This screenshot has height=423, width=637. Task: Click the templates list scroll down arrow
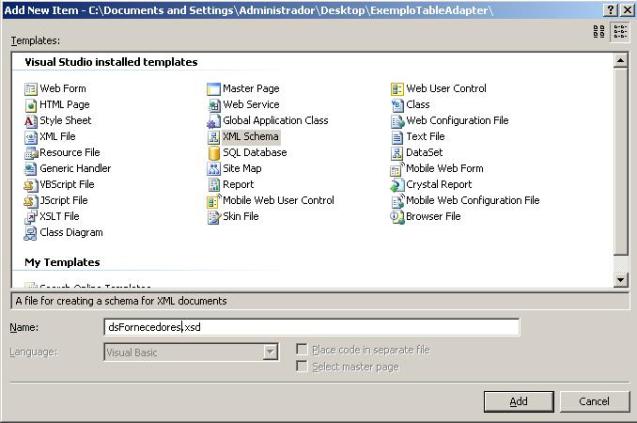click(x=620, y=280)
